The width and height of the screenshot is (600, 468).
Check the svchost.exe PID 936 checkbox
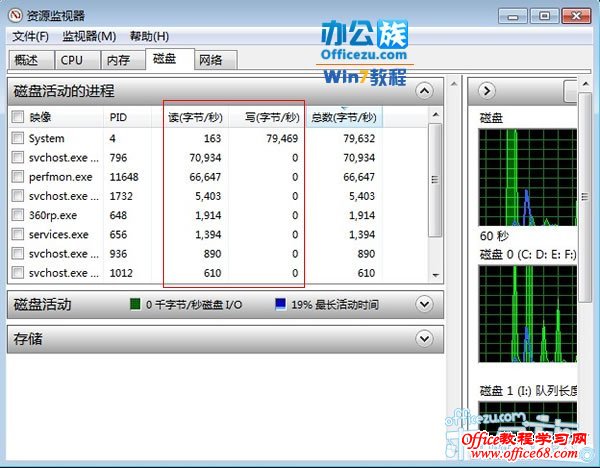coord(18,253)
